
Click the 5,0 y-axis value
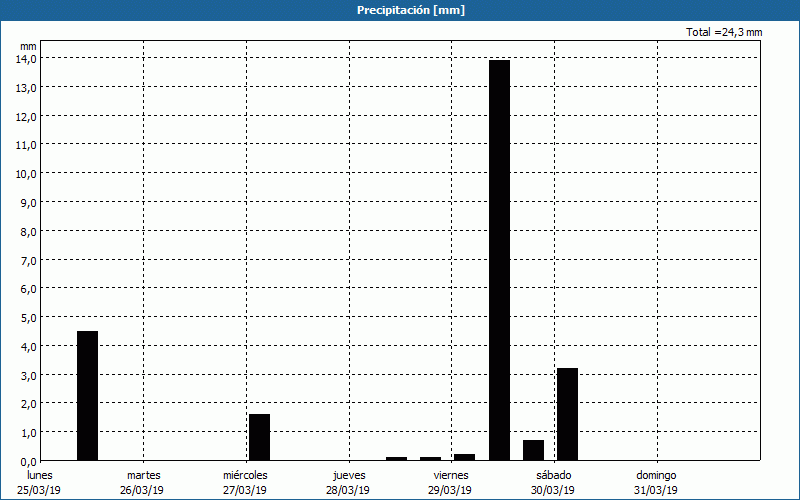(27, 317)
